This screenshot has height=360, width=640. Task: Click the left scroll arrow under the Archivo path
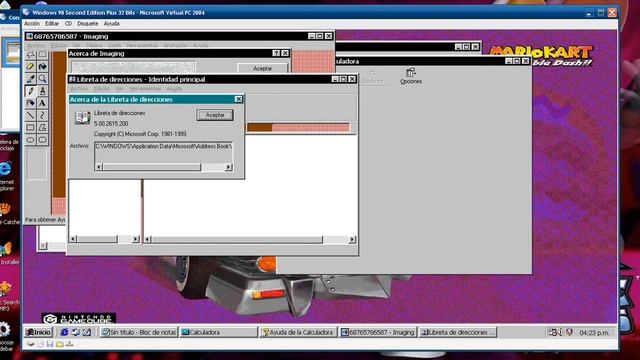(98, 167)
